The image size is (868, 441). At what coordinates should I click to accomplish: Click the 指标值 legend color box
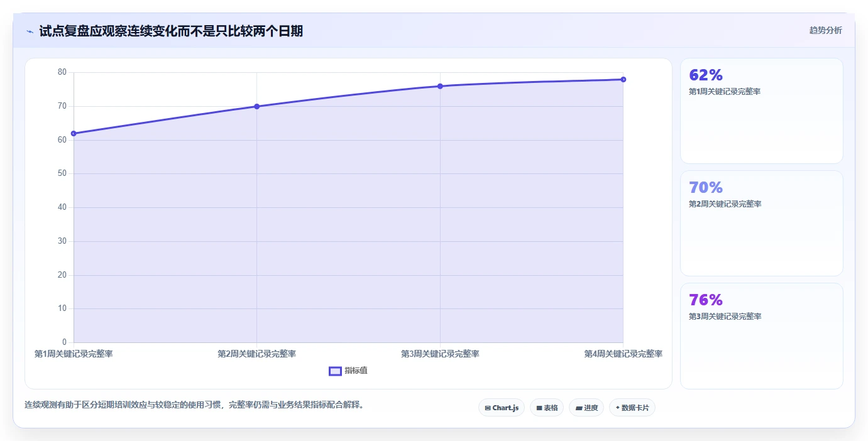coord(335,371)
